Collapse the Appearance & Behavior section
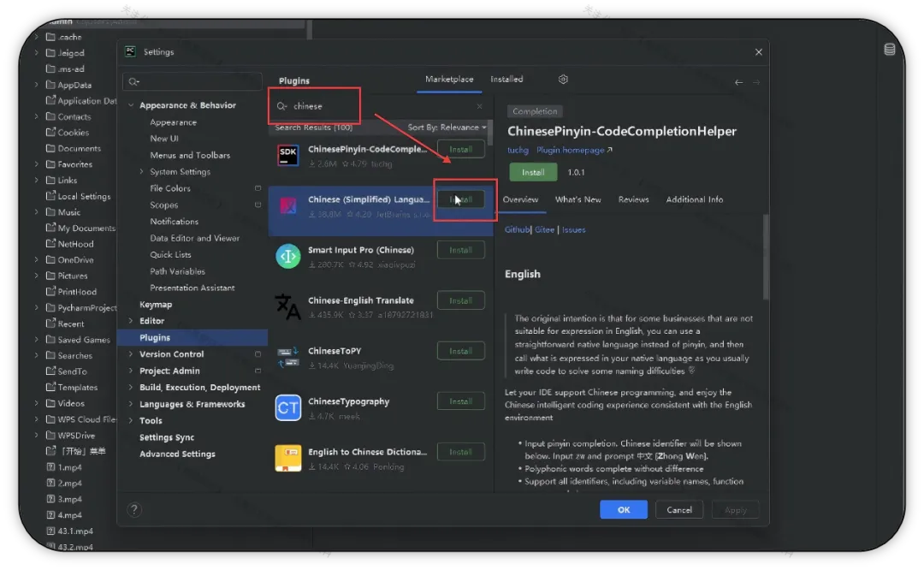Screen dimensions: 924x570 click(131, 105)
